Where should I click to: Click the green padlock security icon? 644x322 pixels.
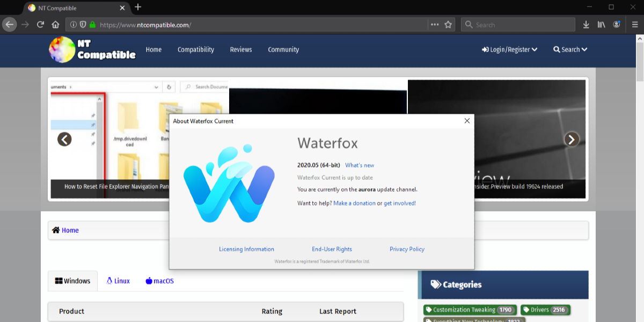point(92,25)
